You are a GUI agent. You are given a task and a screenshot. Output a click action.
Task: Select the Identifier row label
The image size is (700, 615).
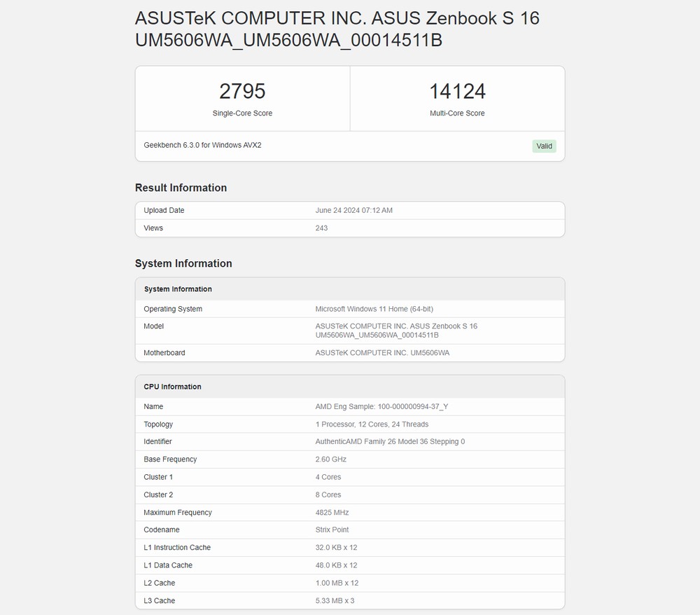click(x=157, y=442)
